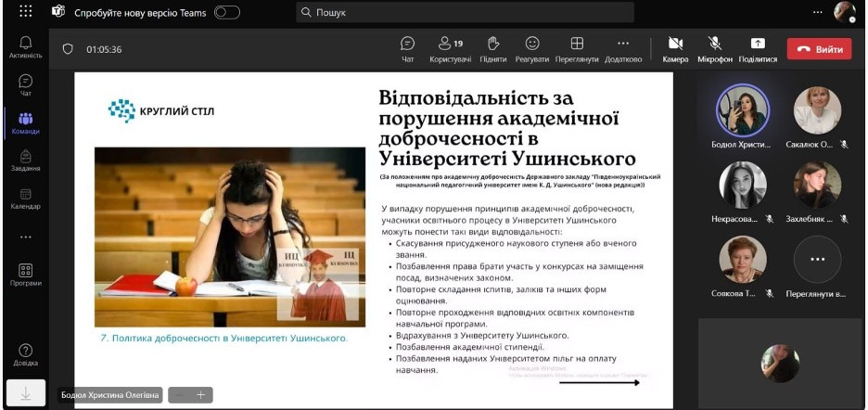Toggle the Камера camera button
The width and height of the screenshot is (868, 410).
pos(675,49)
